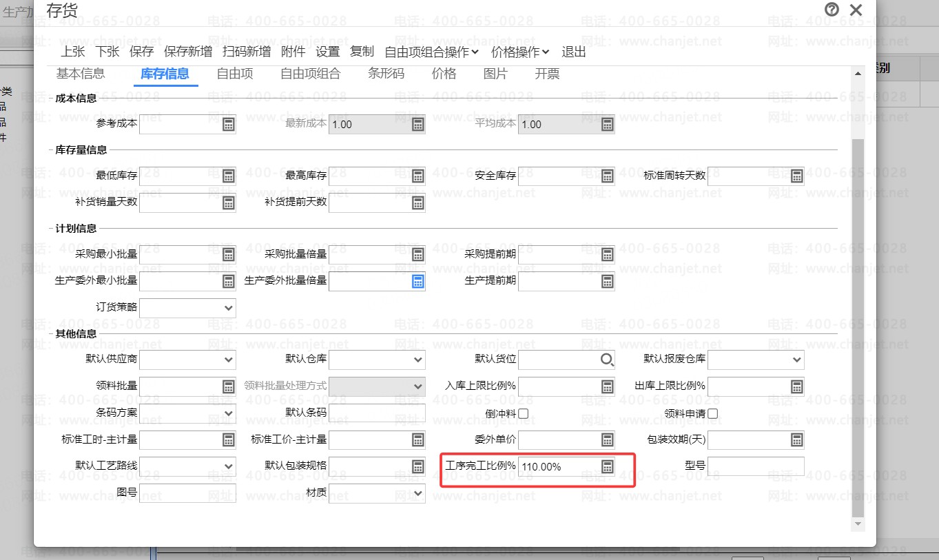The image size is (939, 560).
Task: Click calculator icon beside 采购提前期
Action: (607, 255)
